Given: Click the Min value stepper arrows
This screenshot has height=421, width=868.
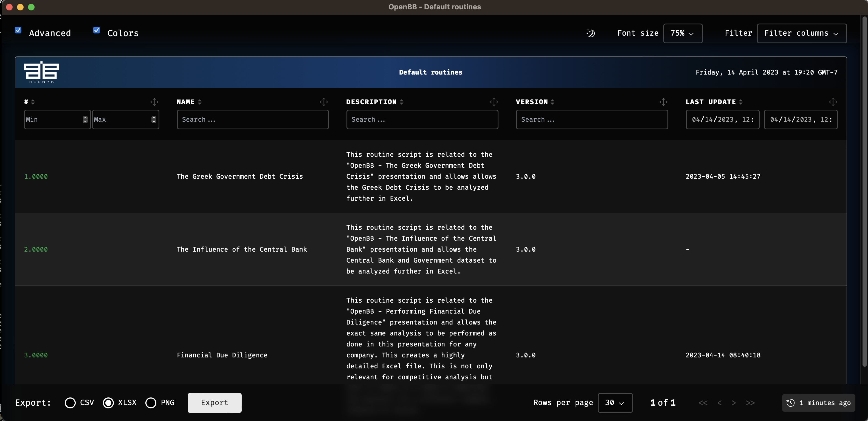Looking at the screenshot, I should [85, 120].
